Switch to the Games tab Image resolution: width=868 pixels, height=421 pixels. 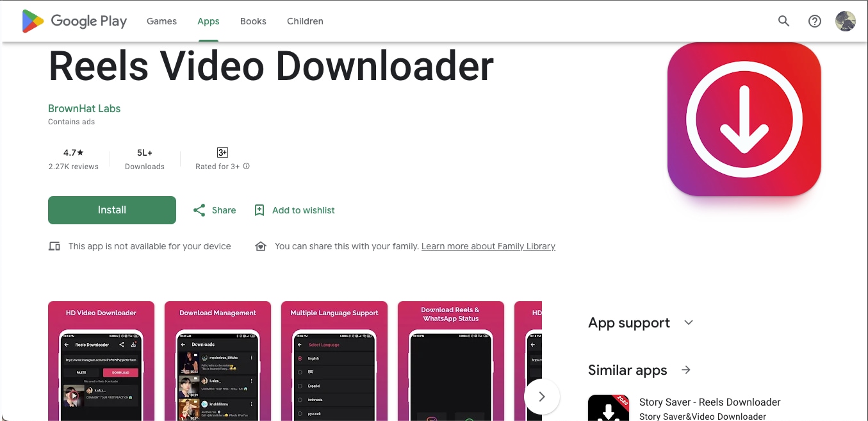(x=161, y=21)
